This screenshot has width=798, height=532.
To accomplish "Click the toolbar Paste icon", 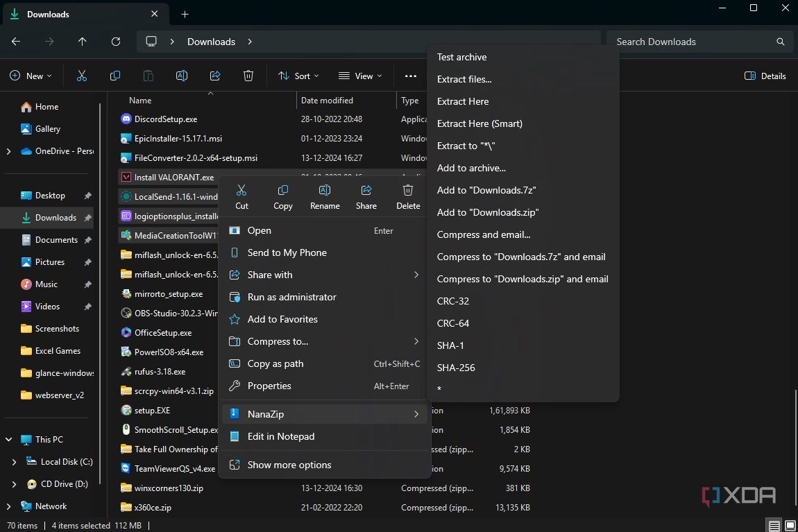I will 148,76.
